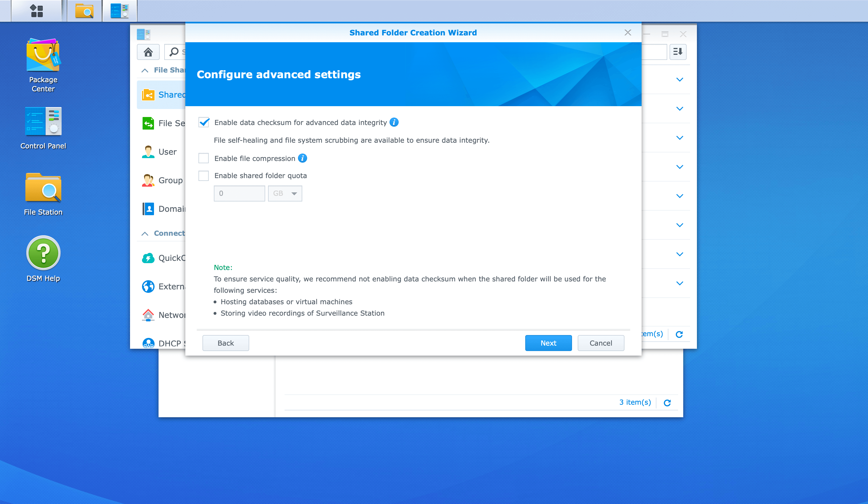Image resolution: width=868 pixels, height=504 pixels.
Task: Collapse the Connectivity section
Action: pyautogui.click(x=145, y=233)
